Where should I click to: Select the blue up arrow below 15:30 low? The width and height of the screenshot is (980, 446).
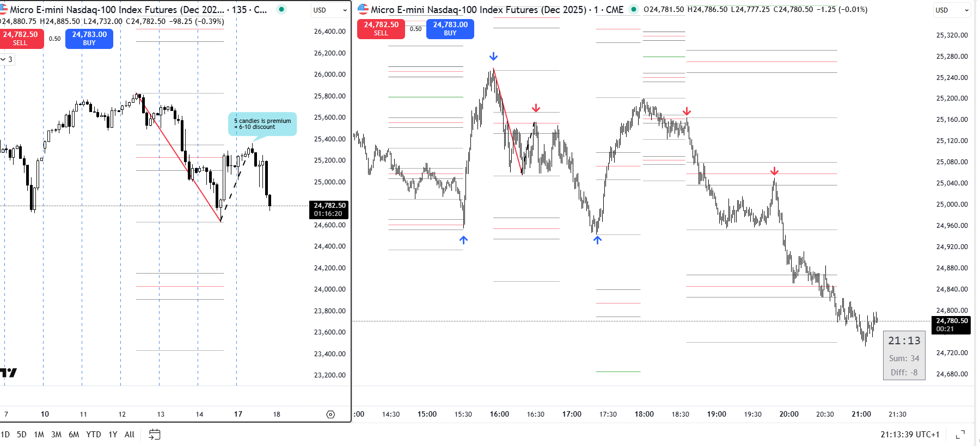pos(463,240)
